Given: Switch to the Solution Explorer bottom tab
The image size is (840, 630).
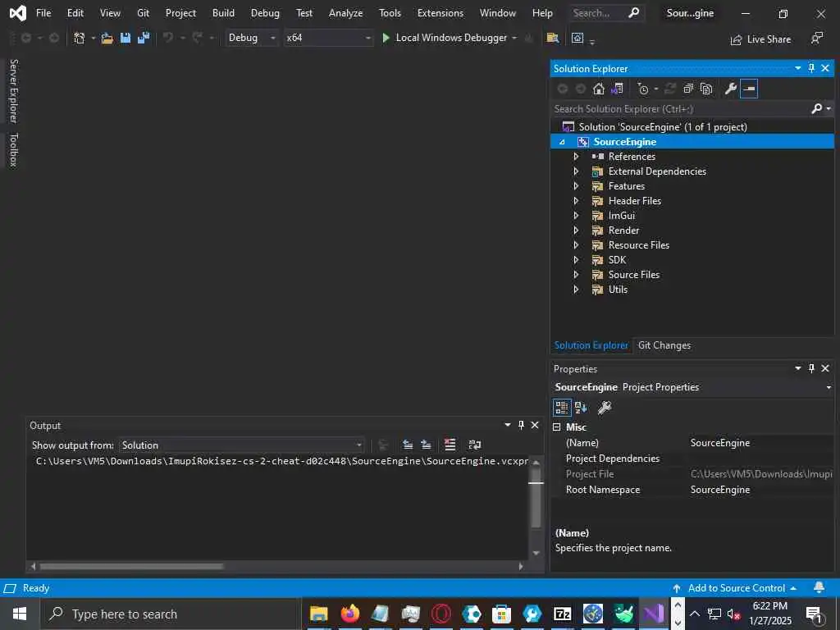Looking at the screenshot, I should [591, 345].
